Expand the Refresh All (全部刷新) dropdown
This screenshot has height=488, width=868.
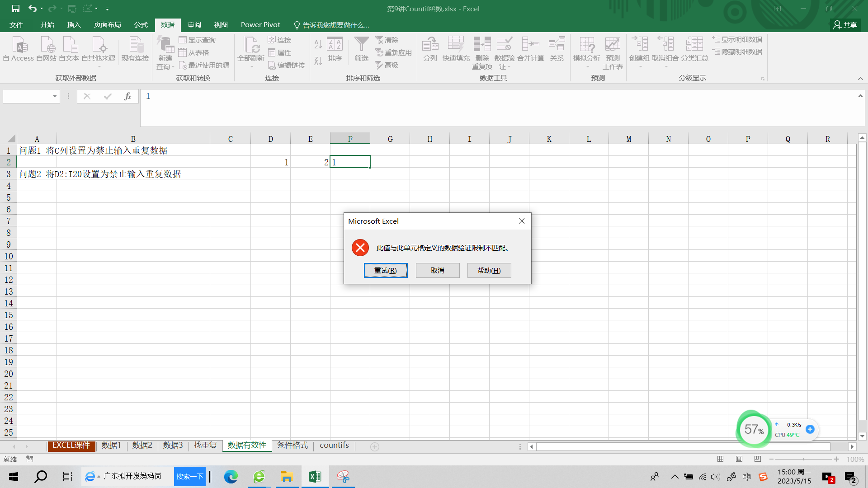click(251, 67)
